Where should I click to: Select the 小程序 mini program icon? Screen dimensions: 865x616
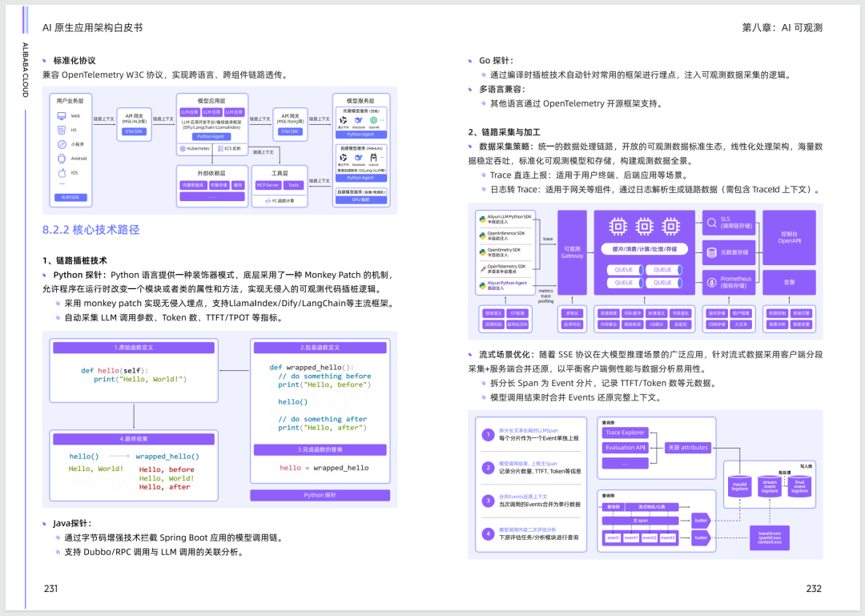(x=62, y=144)
